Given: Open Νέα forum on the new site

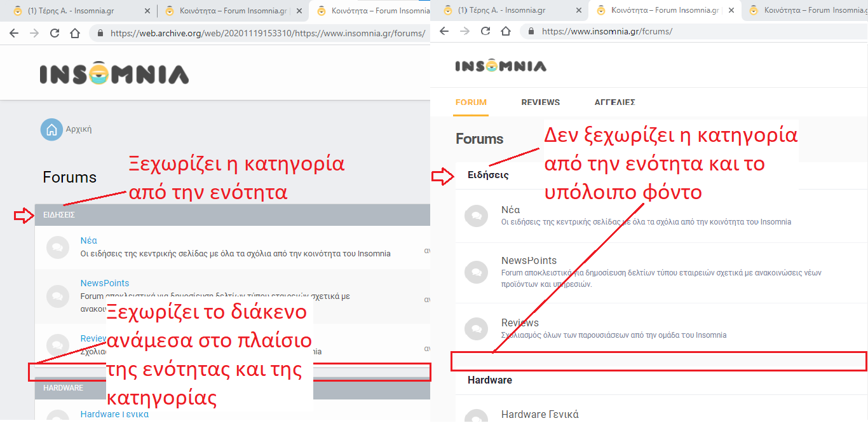Looking at the screenshot, I should [x=511, y=210].
